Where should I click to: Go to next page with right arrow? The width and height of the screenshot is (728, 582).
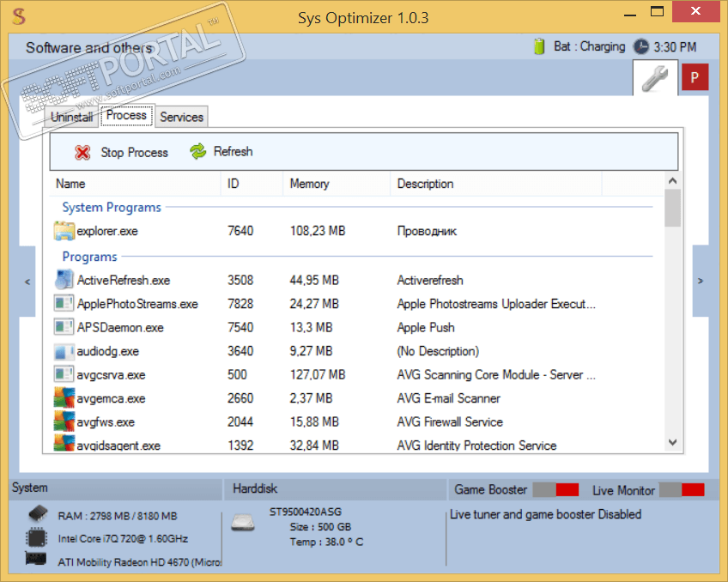point(701,282)
